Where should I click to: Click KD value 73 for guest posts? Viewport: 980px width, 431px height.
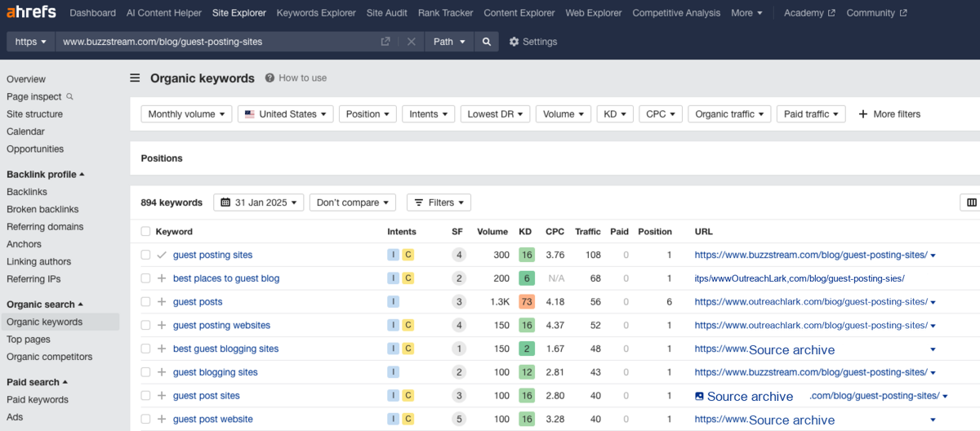526,302
